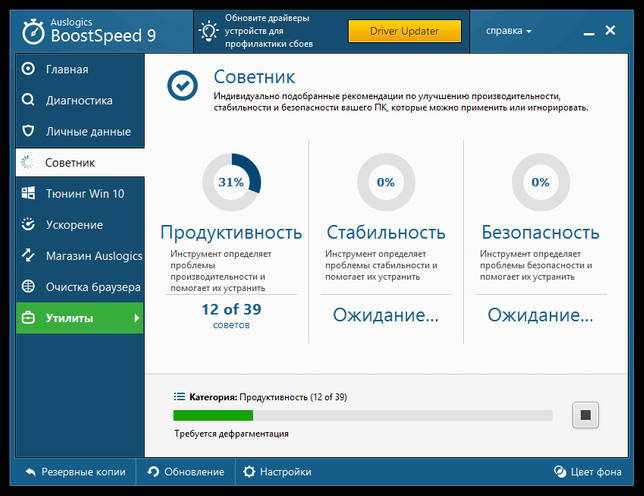
Task: Click Ожидание... under Безопасность
Action: click(540, 315)
